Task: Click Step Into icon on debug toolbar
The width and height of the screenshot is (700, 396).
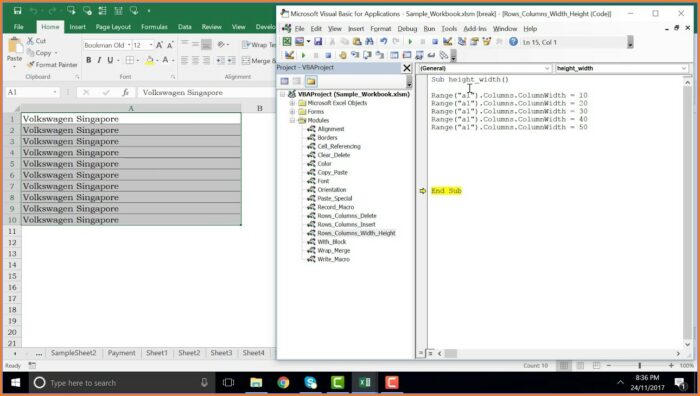Action: tap(355, 55)
